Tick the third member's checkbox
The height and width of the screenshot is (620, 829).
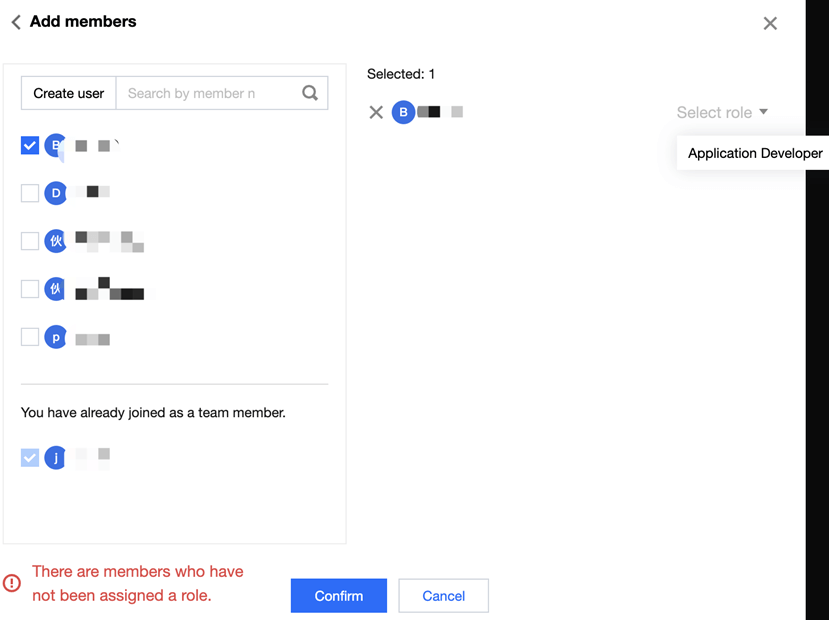[x=30, y=241]
